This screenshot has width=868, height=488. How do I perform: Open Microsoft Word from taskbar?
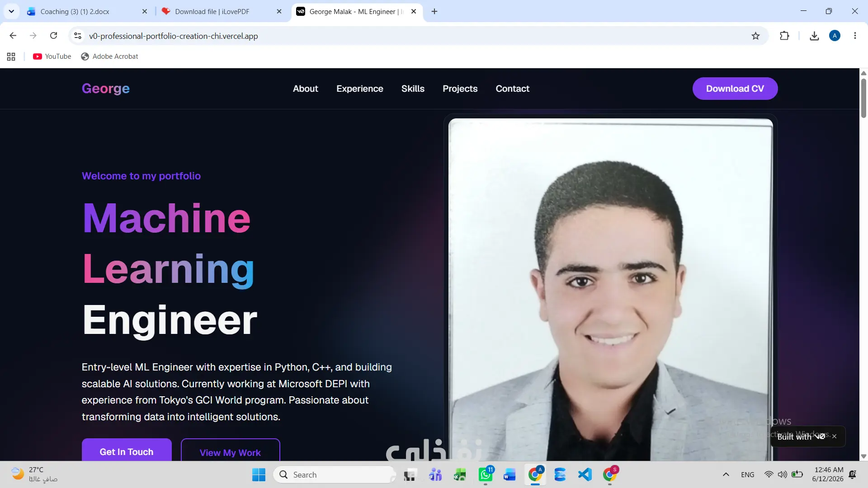point(510,474)
